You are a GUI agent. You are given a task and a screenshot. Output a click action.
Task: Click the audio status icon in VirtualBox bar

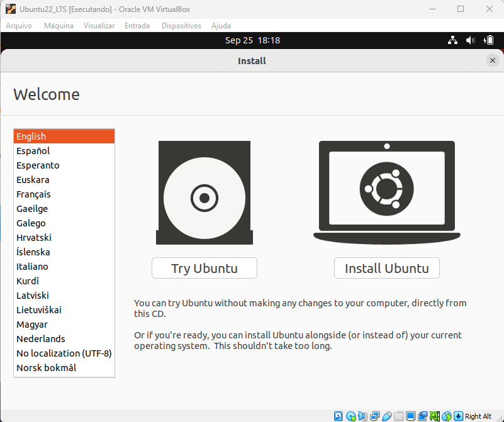pos(363,416)
